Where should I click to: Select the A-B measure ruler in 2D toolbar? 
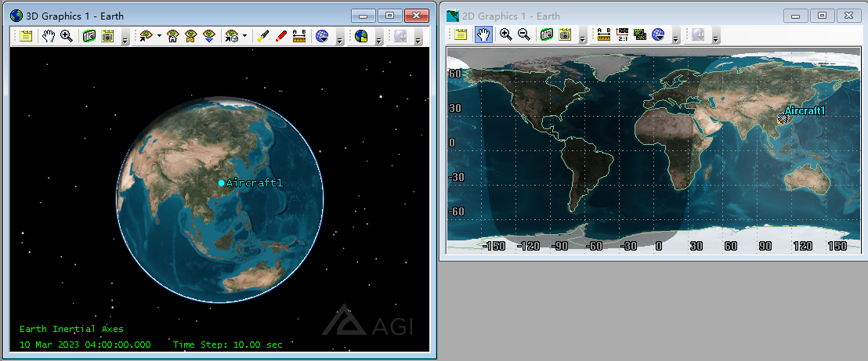pos(604,35)
